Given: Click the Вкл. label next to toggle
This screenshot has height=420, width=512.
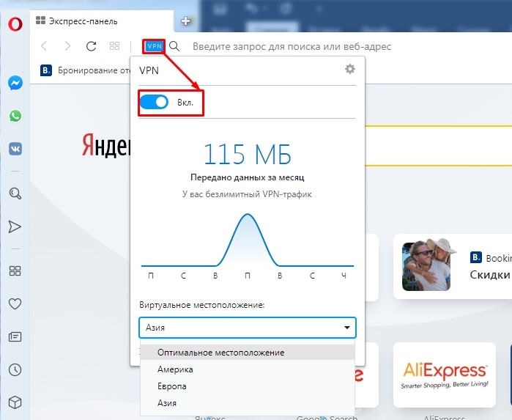Looking at the screenshot, I should point(185,103).
